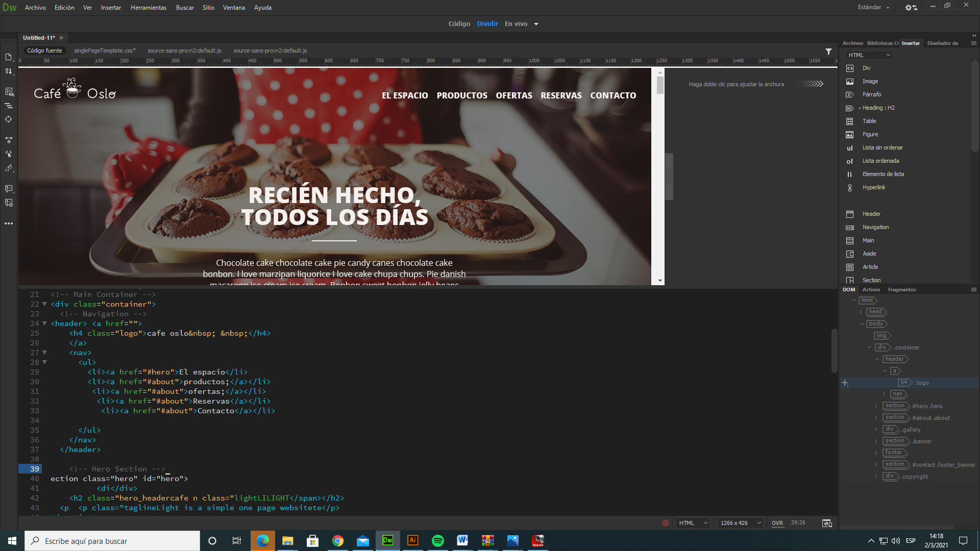
Task: Switch to the singlePageTemplate.css file tab
Action: click(x=105, y=51)
